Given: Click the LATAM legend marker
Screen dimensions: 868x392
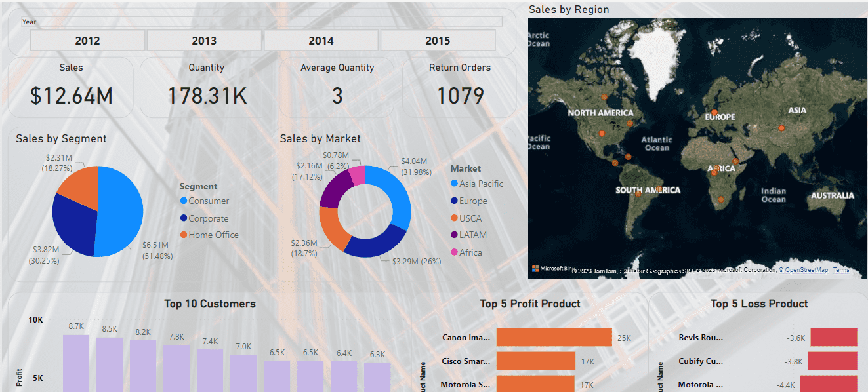Looking at the screenshot, I should point(455,235).
